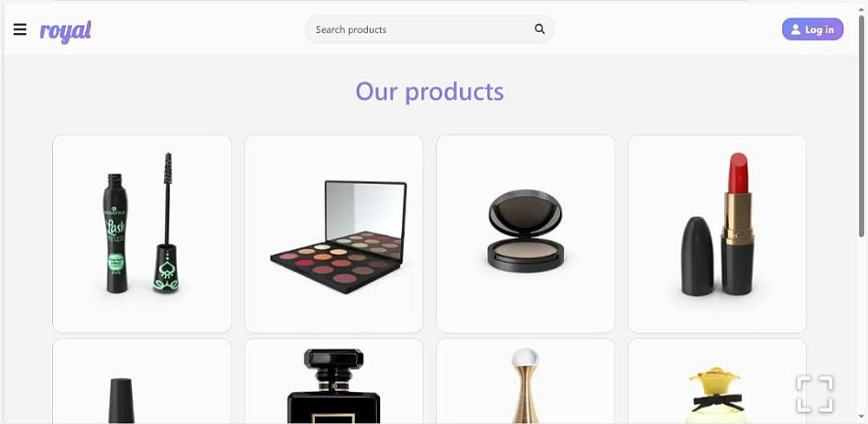Viewport: 868px width, 424px height.
Task: Click the palette mirror image
Action: (x=365, y=210)
